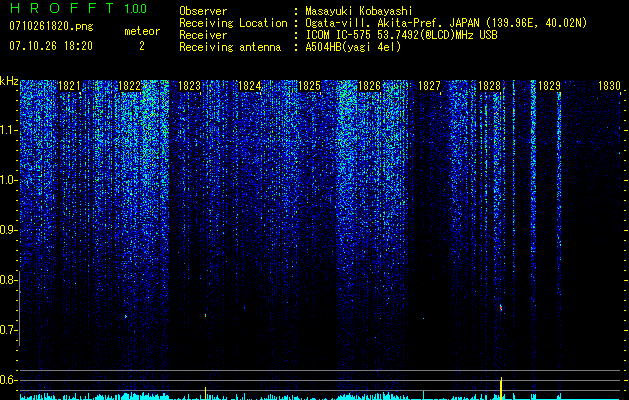Image resolution: width=629 pixels, height=400 pixels.
Task: Click the 0.8 frequency axis label
Action: pyautogui.click(x=8, y=280)
